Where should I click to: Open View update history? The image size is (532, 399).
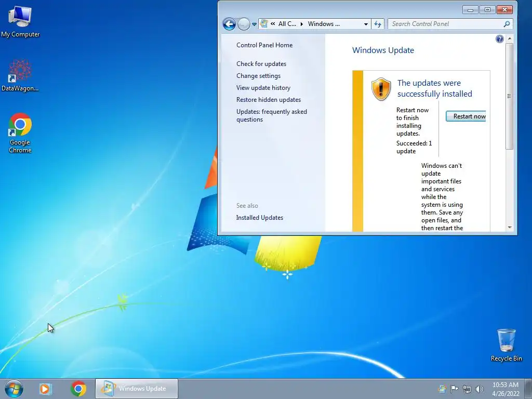[x=263, y=87]
